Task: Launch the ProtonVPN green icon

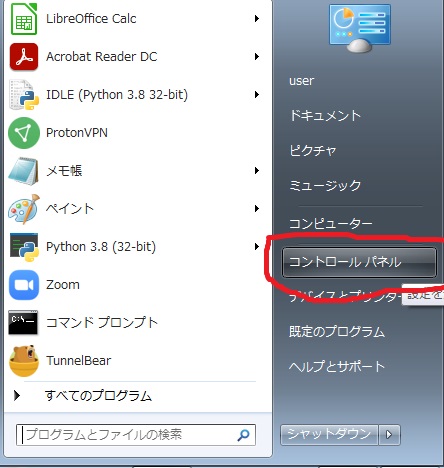Action: click(23, 133)
